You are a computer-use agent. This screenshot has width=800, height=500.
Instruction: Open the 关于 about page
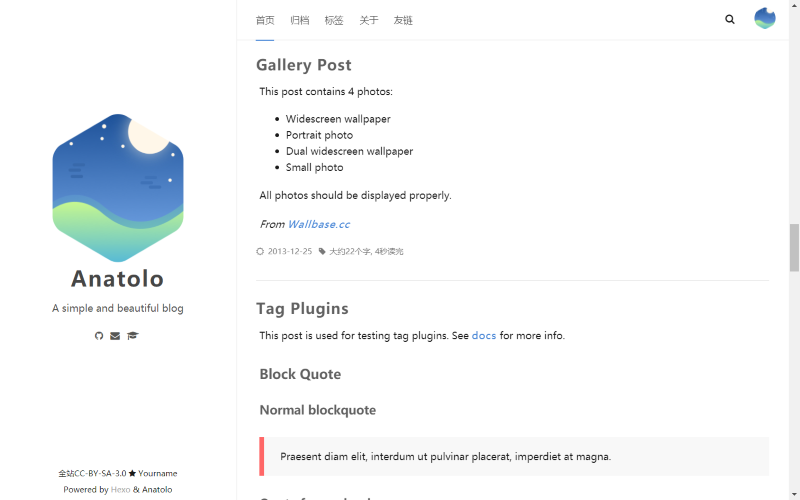click(369, 20)
